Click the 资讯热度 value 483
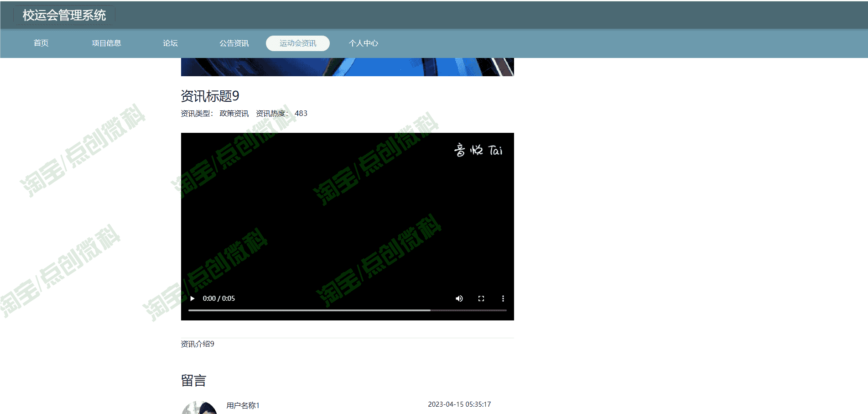This screenshot has width=868, height=414. tap(301, 114)
